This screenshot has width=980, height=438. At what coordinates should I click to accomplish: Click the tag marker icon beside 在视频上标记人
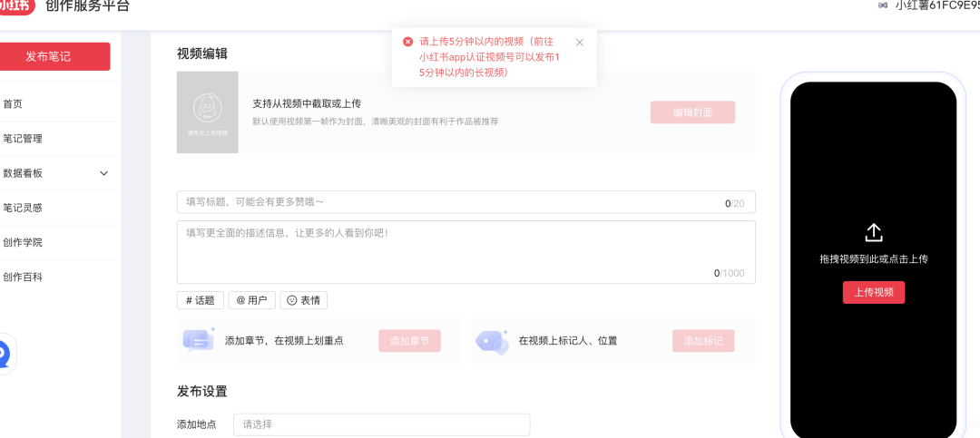(x=493, y=342)
